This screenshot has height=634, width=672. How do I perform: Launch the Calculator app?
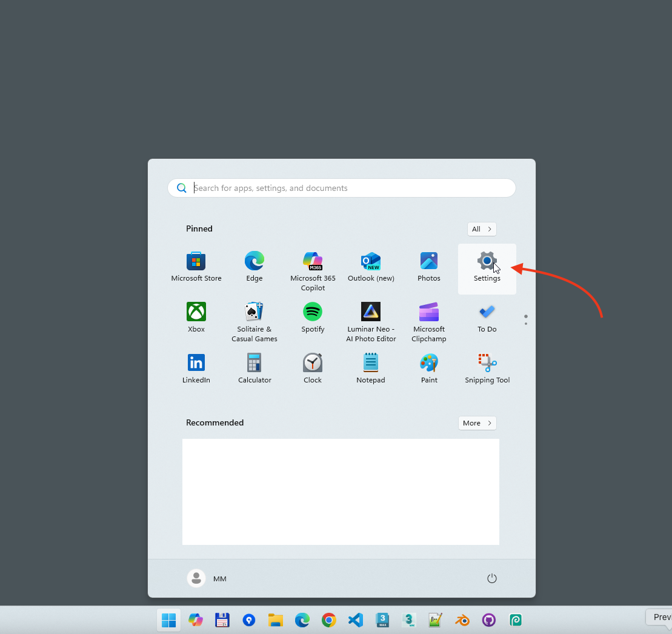coord(254,369)
